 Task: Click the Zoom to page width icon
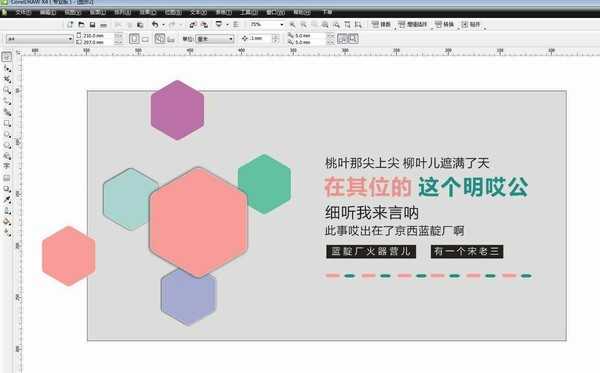[347, 24]
